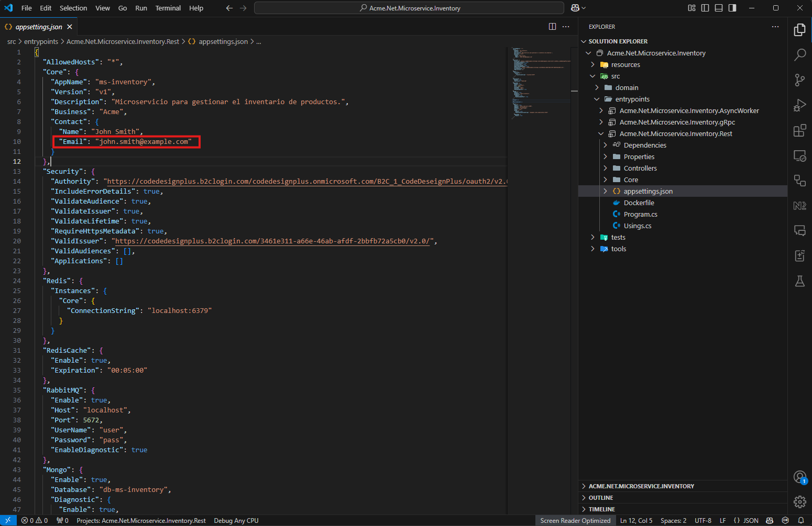Open remote window button in status bar
812x526 pixels.
click(8, 520)
